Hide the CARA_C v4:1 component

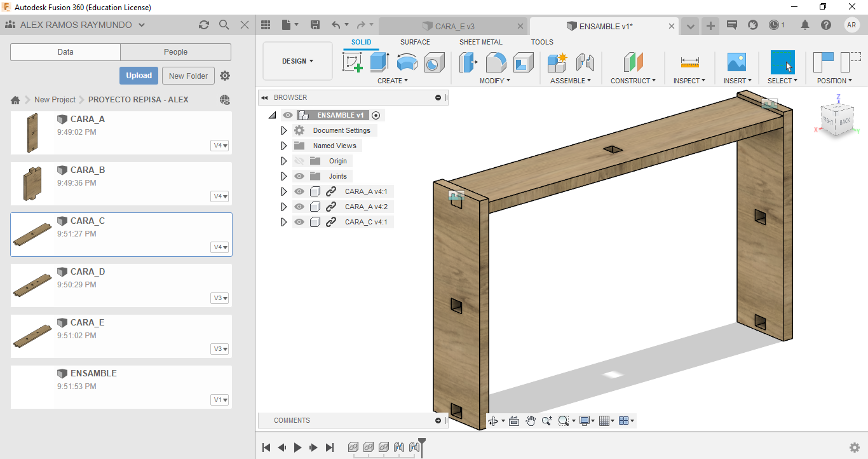299,222
